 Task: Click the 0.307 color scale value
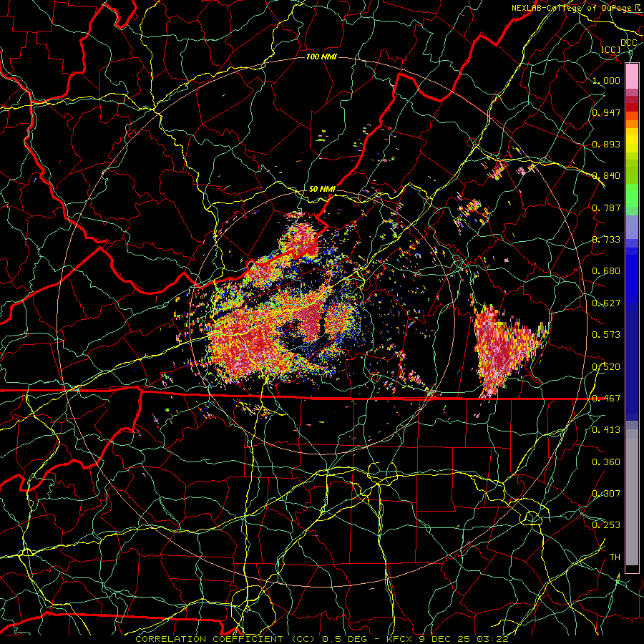[x=606, y=493]
